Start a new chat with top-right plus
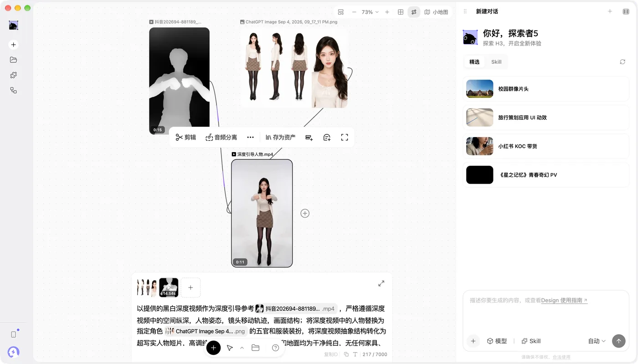The image size is (638, 364). click(610, 11)
